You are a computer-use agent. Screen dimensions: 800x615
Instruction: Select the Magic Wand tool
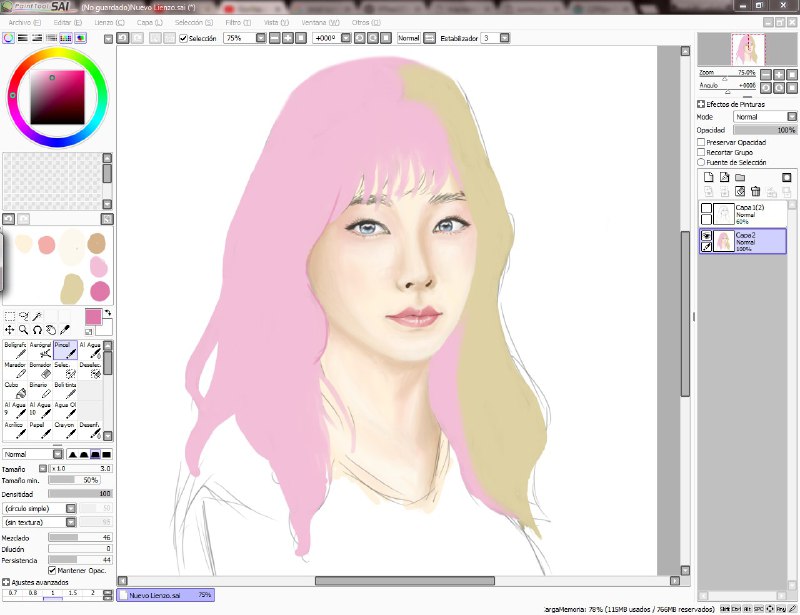[x=37, y=316]
